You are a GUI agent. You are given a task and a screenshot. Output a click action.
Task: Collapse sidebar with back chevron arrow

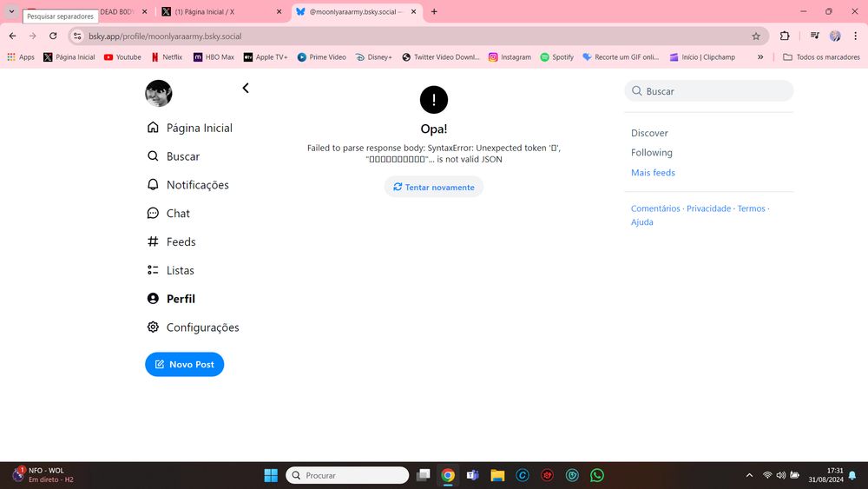click(246, 88)
